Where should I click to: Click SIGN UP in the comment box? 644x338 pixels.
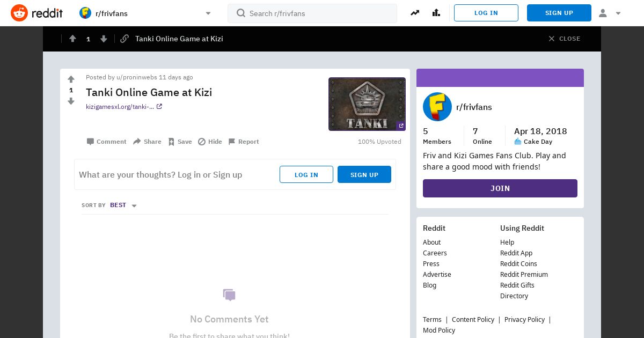click(x=364, y=174)
